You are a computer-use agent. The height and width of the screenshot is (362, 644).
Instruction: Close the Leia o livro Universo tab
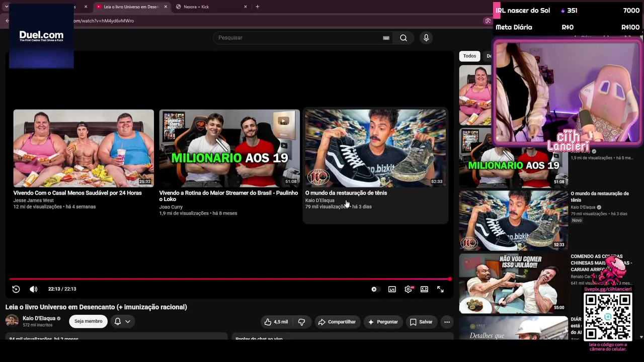[166, 7]
